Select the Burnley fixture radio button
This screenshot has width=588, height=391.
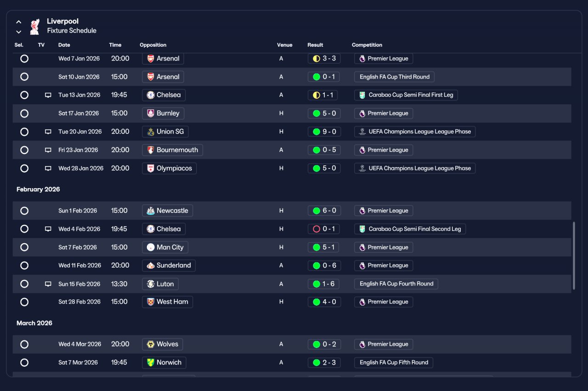[24, 113]
